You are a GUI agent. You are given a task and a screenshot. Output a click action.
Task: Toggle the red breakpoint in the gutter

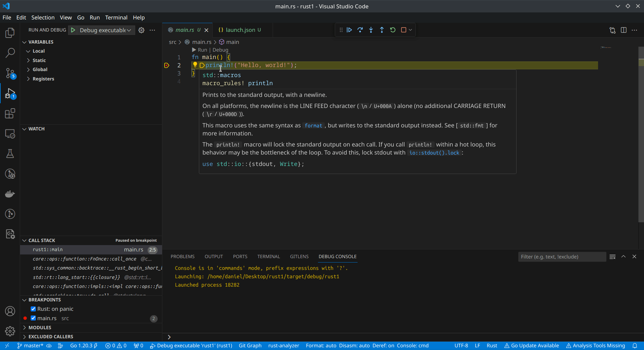tap(167, 65)
